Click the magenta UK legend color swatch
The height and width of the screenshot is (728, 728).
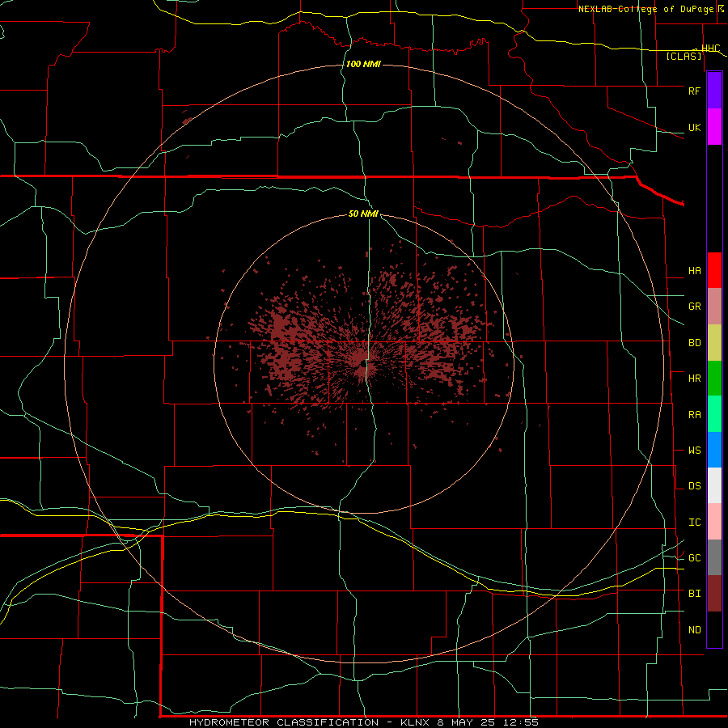pyautogui.click(x=714, y=127)
